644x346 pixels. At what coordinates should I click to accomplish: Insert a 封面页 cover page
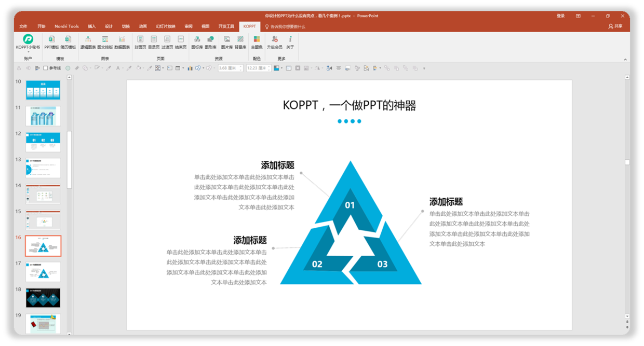(x=140, y=43)
